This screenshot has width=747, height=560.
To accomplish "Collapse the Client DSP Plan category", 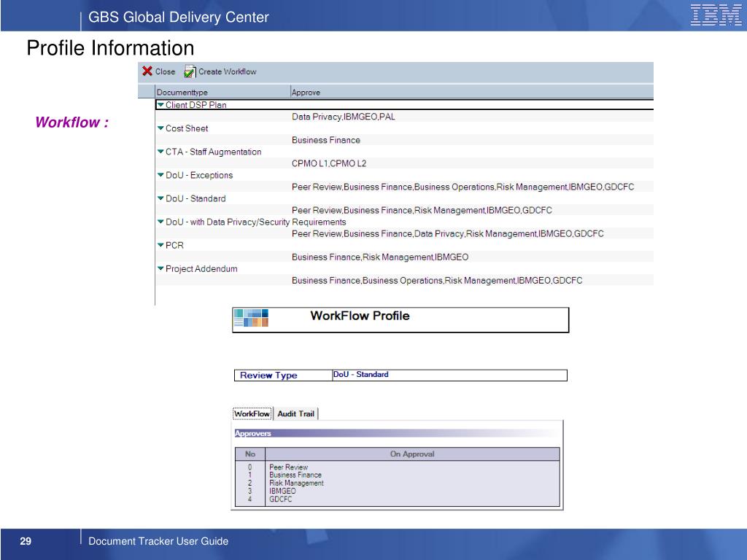I will pyautogui.click(x=160, y=105).
